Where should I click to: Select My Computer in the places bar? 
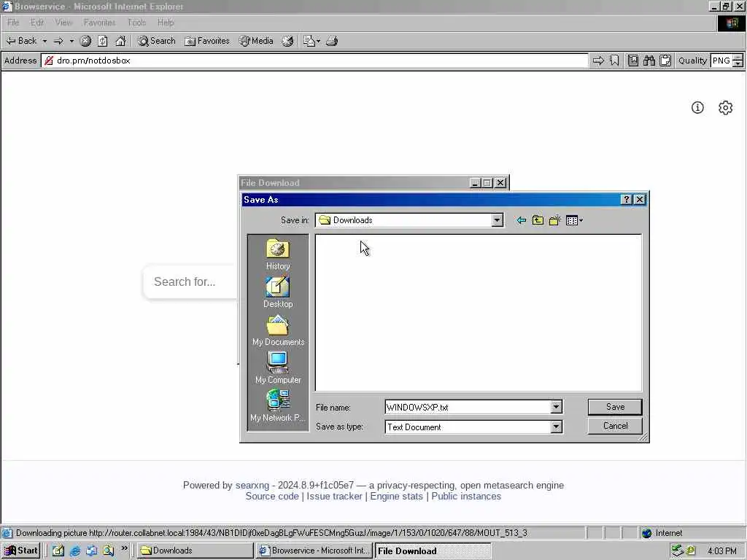(278, 368)
